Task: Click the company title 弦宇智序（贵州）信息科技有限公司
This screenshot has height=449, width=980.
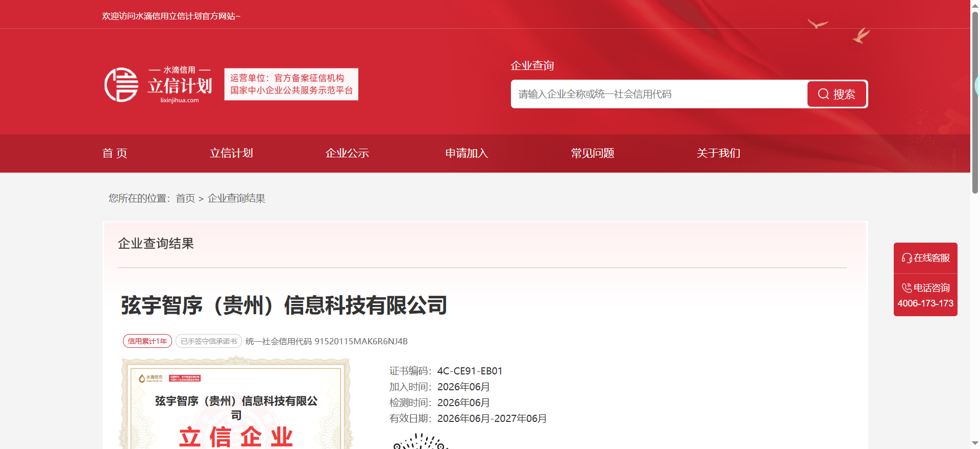Action: 284,305
